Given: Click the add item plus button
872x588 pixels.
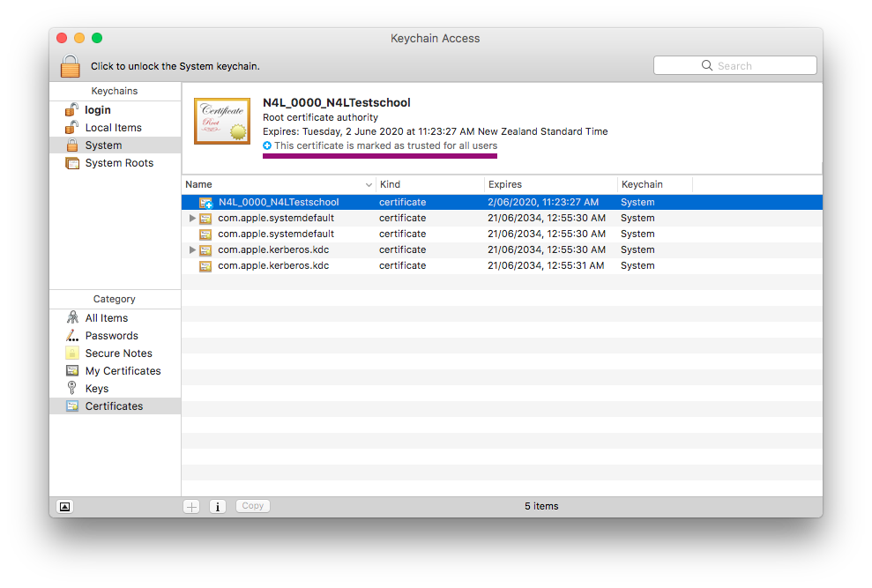Looking at the screenshot, I should point(191,507).
